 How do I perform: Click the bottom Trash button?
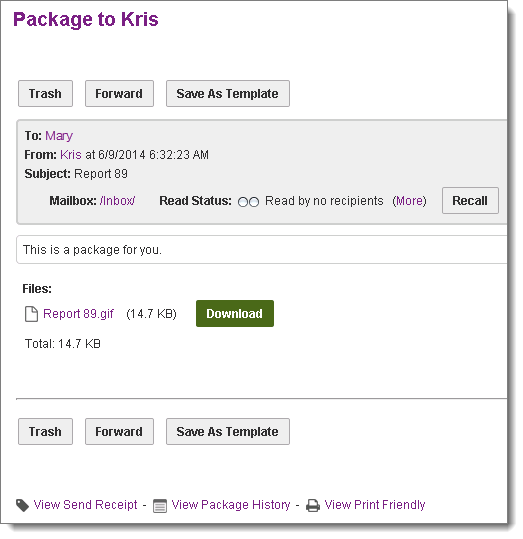(x=45, y=431)
